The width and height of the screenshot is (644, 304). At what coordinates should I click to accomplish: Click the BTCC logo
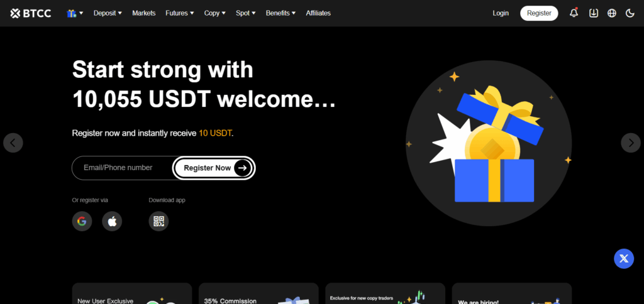click(30, 13)
